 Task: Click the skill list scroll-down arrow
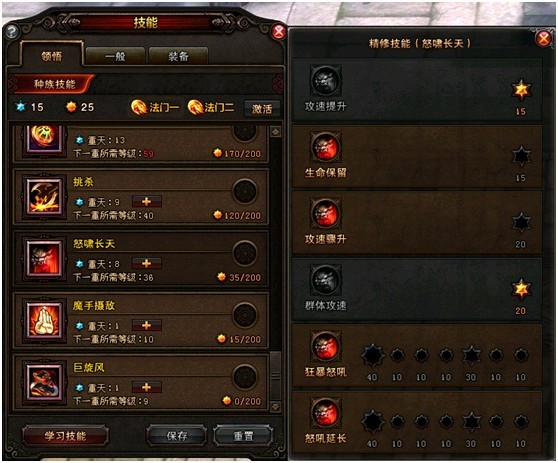click(275, 406)
